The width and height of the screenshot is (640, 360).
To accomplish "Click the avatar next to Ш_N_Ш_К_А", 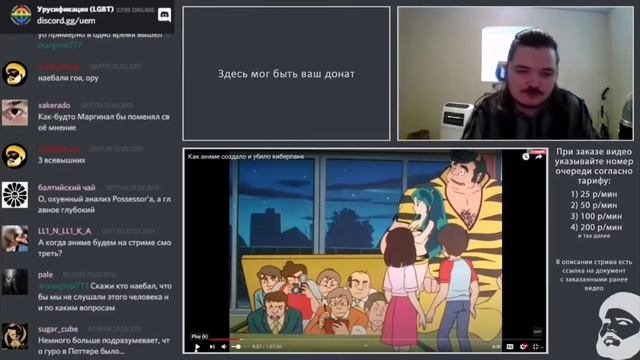I will point(15,238).
